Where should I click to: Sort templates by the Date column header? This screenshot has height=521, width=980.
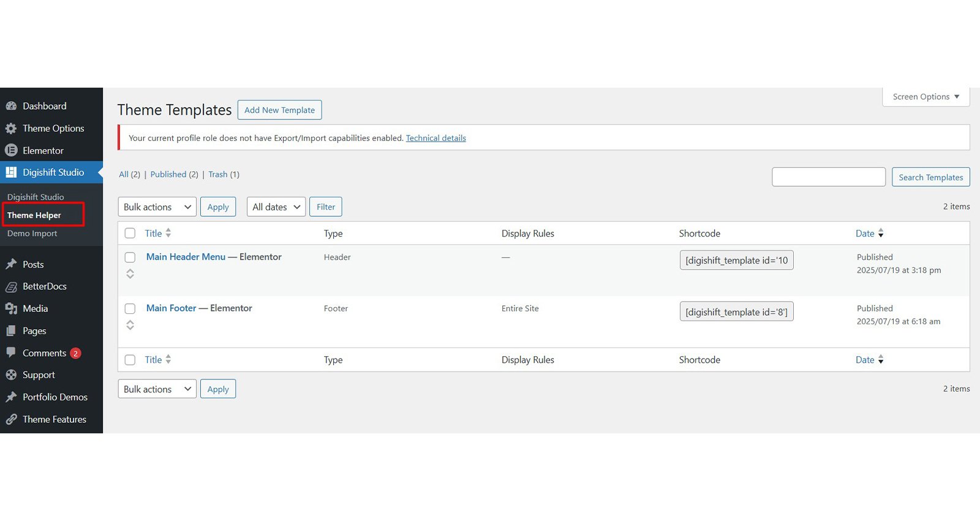click(865, 234)
